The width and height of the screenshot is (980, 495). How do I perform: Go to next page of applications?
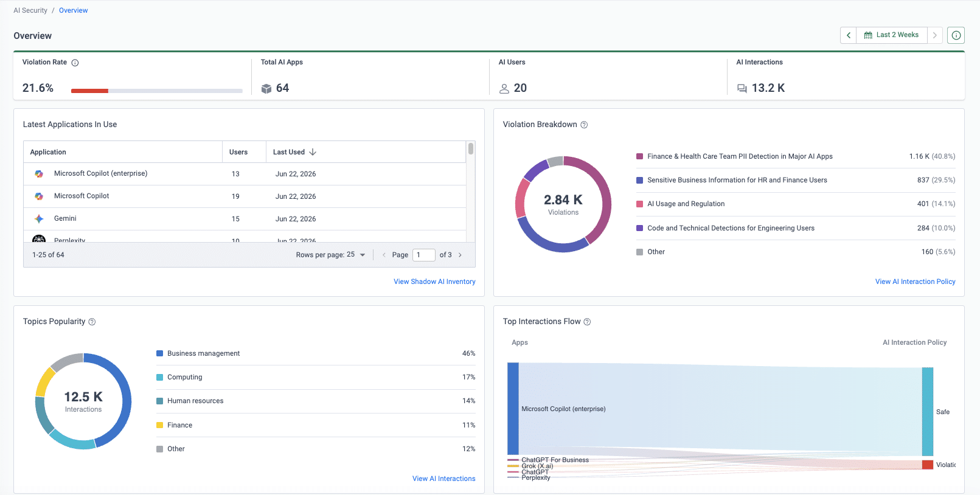[x=460, y=255]
